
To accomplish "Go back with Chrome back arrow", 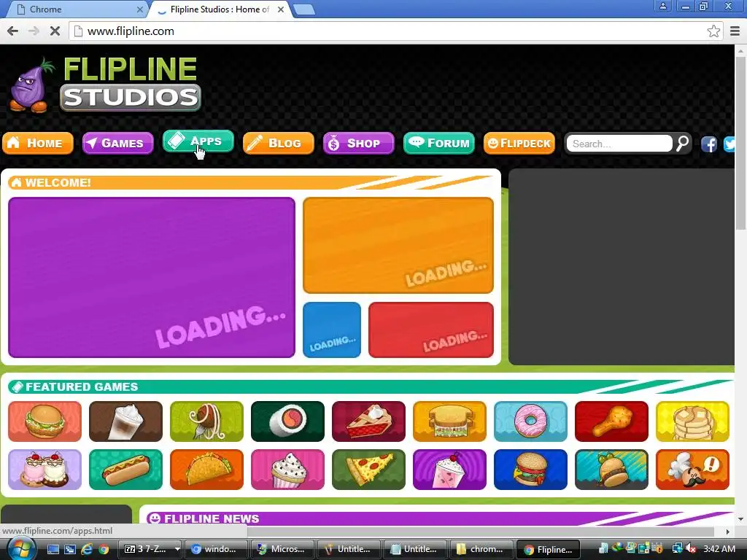I will pos(13,31).
